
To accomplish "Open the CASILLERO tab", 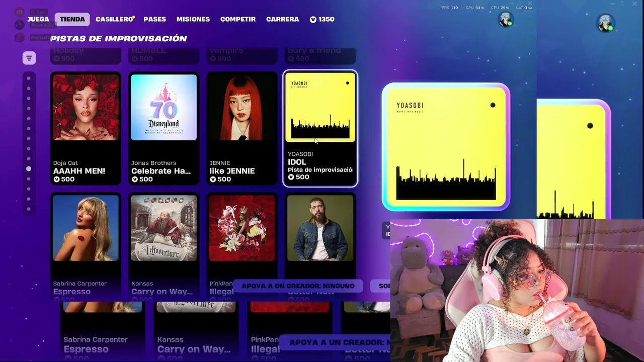I will pos(114,19).
